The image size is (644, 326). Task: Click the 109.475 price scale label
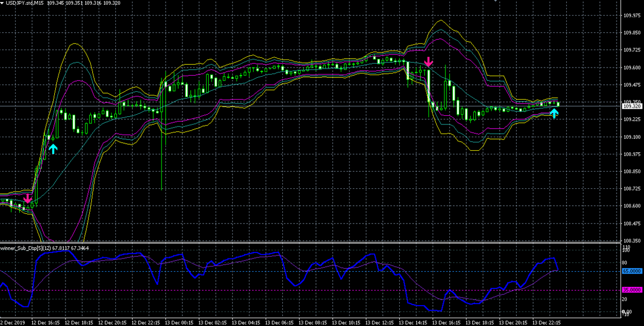632,85
